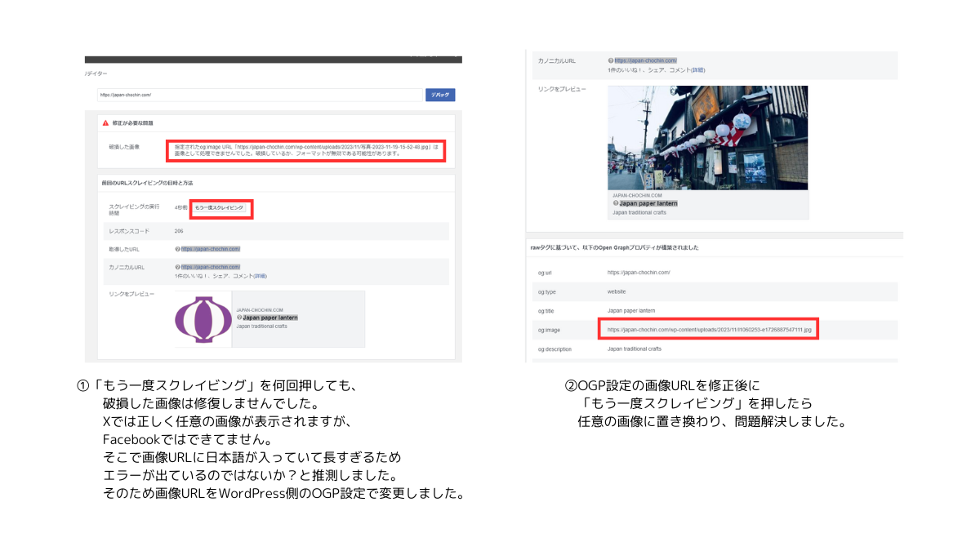Select Japan traditional crafts text beside the lantern logo
Image resolution: width=980 pixels, height=551 pixels.
coord(261,326)
